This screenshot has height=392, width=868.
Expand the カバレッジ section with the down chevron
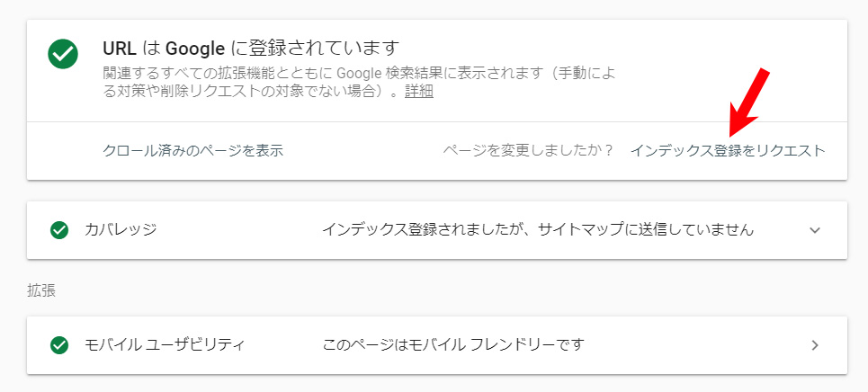[x=814, y=230]
